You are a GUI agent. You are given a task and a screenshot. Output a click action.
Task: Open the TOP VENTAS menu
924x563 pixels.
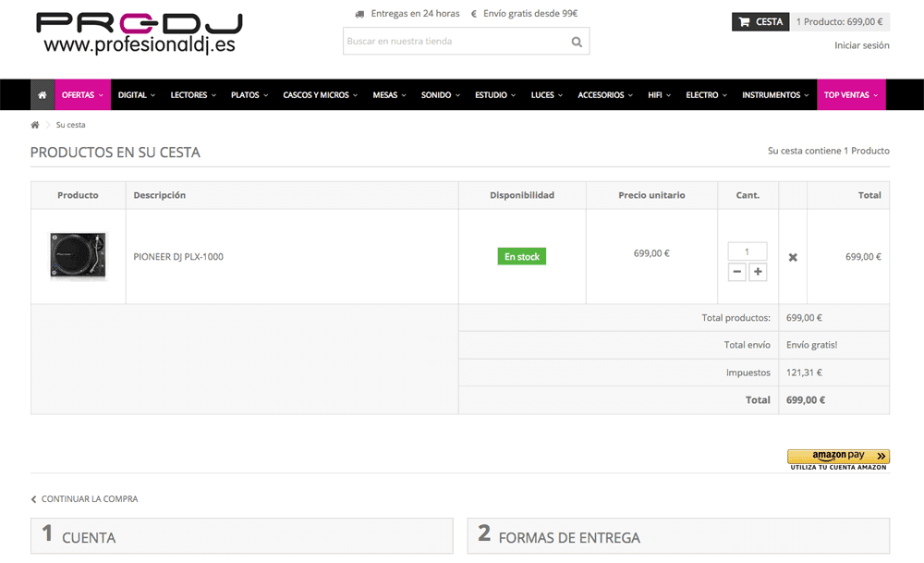pos(851,95)
